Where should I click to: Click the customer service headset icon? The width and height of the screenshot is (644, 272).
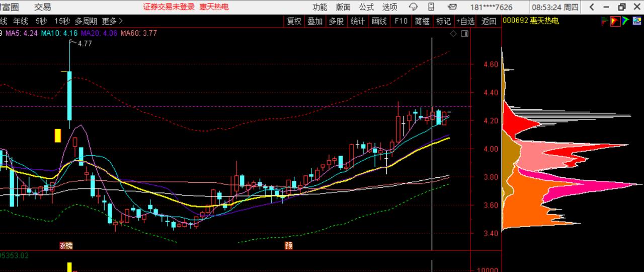[413, 7]
